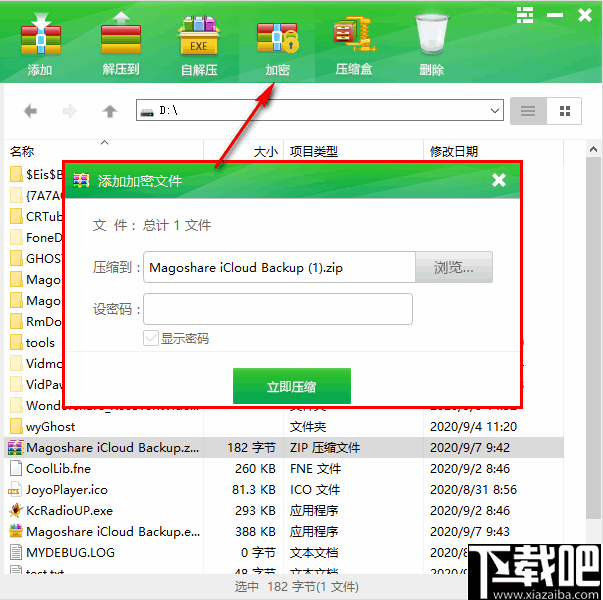The image size is (603, 600).
Task: Select Magoshare iCloud Backup.zip file row
Action: 284,447
